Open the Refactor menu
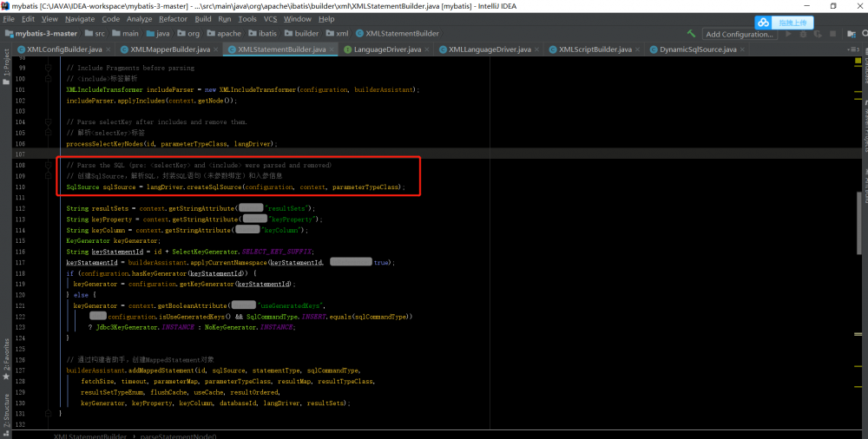 tap(174, 19)
